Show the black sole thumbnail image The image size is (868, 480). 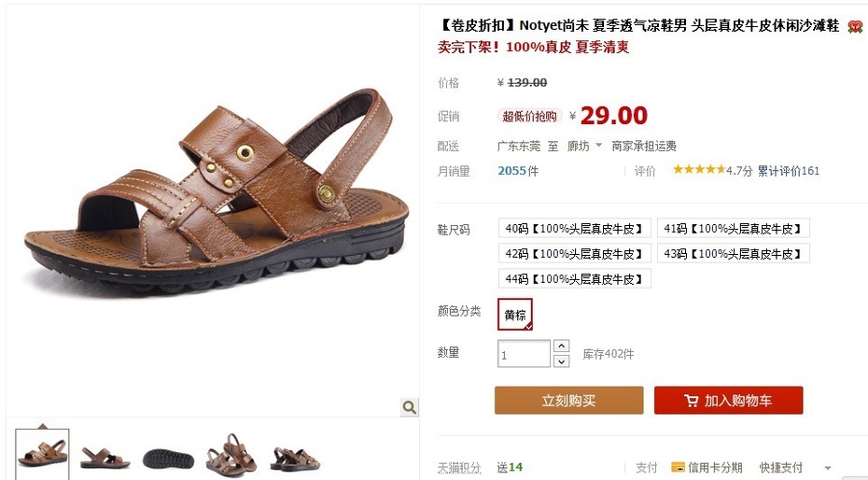coord(168,458)
